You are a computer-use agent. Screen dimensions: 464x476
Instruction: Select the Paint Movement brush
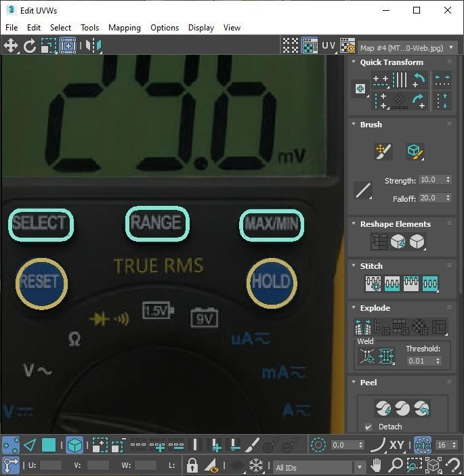383,152
